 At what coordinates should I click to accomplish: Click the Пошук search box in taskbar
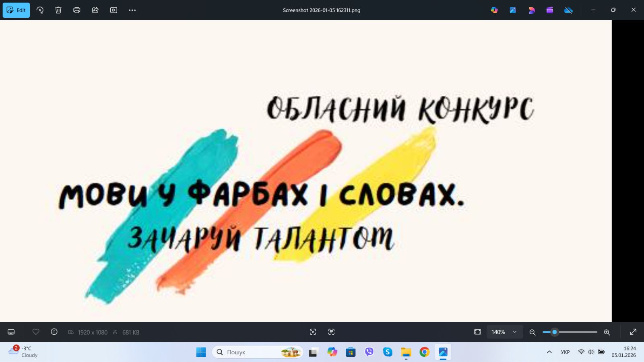point(250,352)
